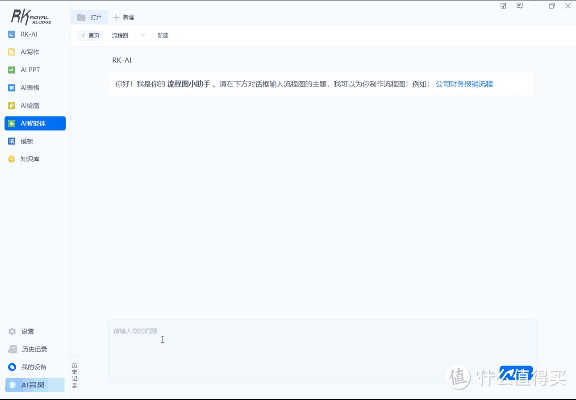Click the first title bar icon left of minimize
Screen dimensions: 576x400
[503, 6]
